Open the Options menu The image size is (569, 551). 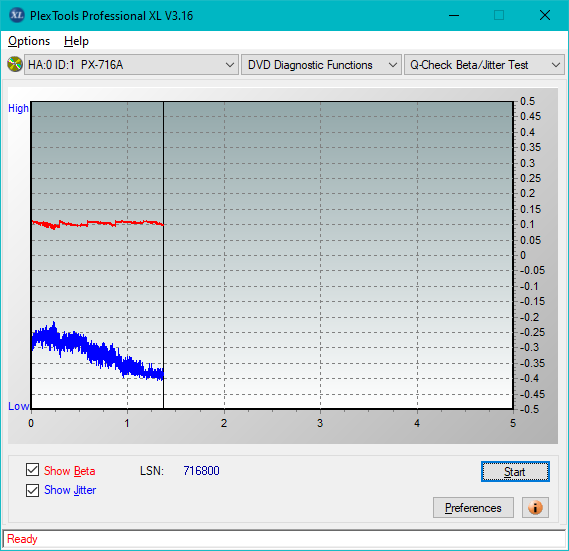29,41
